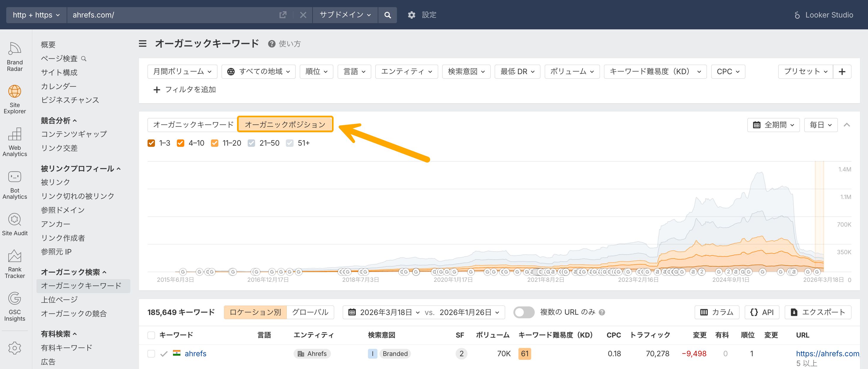Select the グローバル tab
This screenshot has height=369, width=868.
coord(310,312)
